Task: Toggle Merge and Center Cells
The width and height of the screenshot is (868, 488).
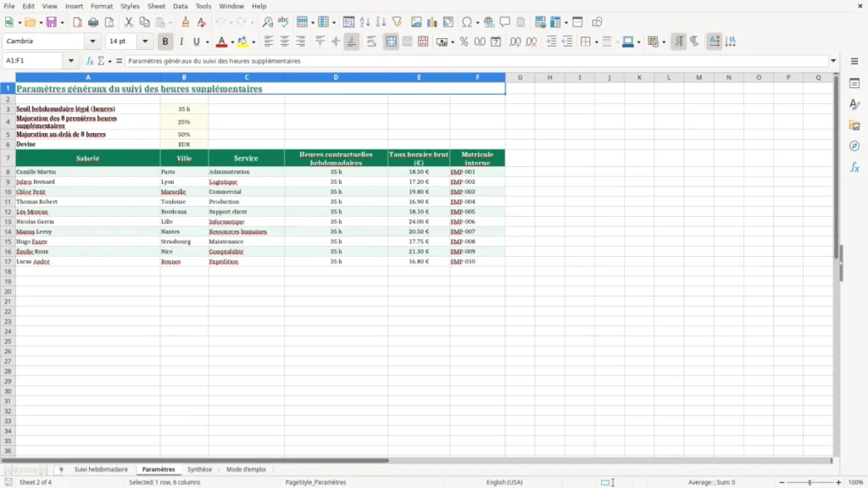Action: (x=392, y=42)
